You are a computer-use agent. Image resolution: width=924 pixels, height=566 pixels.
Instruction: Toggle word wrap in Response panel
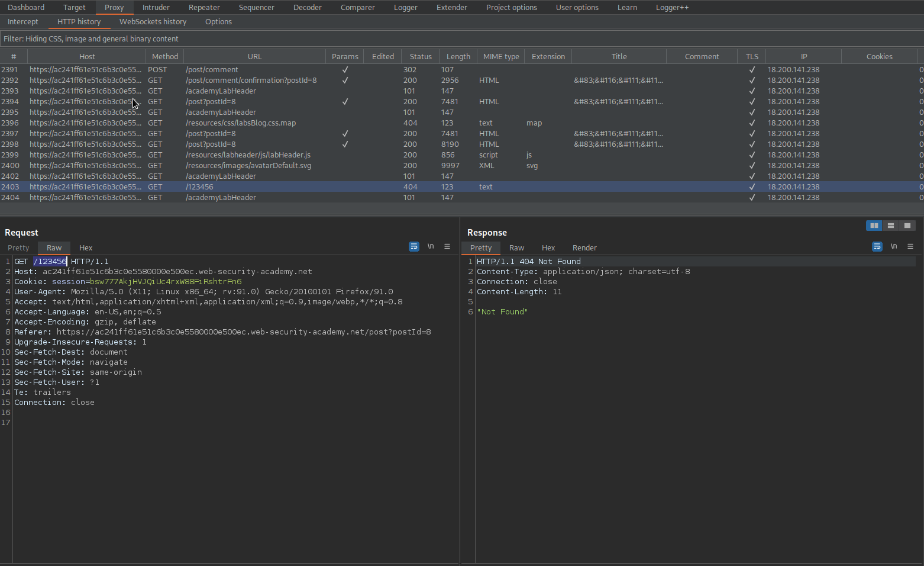pos(877,246)
